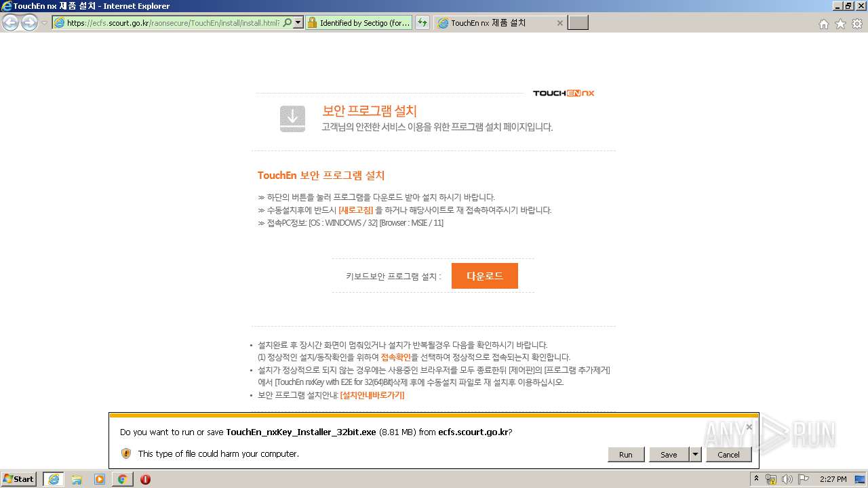Screen dimensions: 868x488
Task: Run the TouchEn_nxKey installer
Action: pyautogui.click(x=625, y=455)
